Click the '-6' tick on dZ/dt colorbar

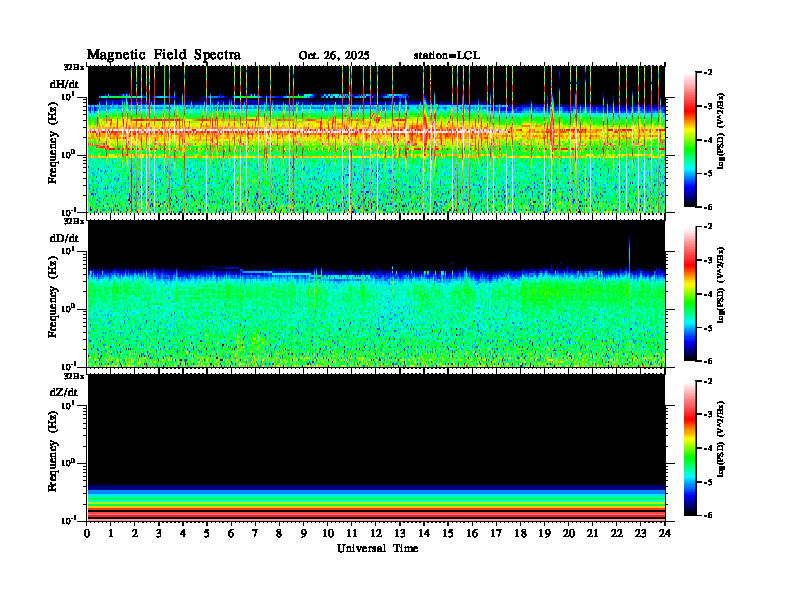click(x=708, y=516)
